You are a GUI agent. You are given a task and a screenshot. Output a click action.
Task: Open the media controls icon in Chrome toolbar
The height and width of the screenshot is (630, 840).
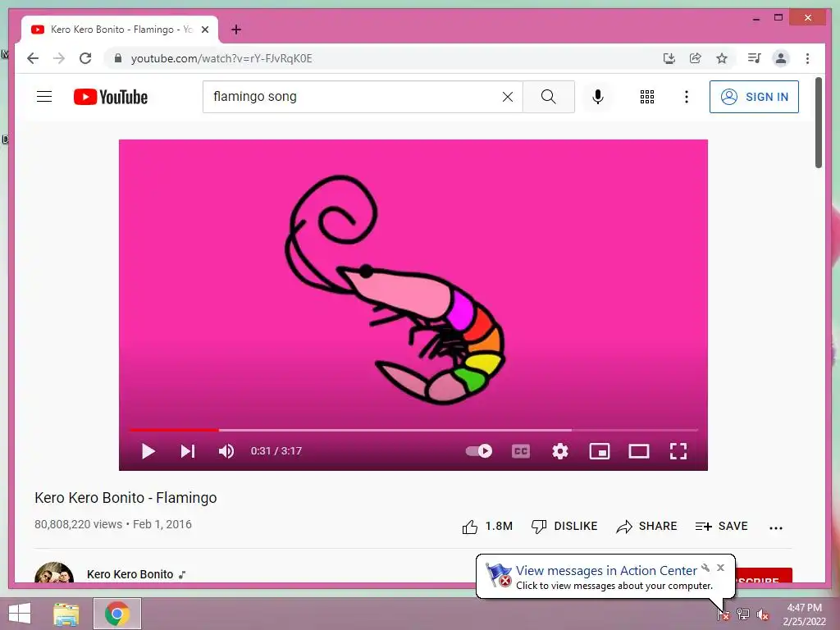click(x=755, y=58)
